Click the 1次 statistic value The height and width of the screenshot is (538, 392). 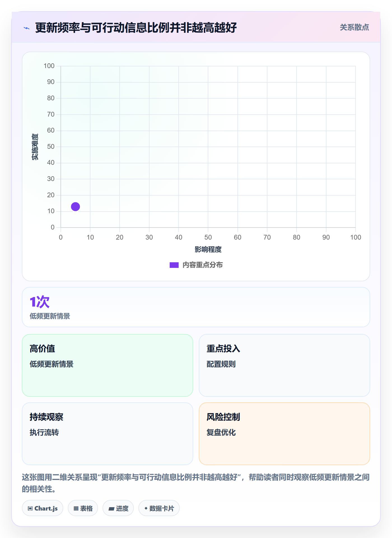[x=39, y=302]
